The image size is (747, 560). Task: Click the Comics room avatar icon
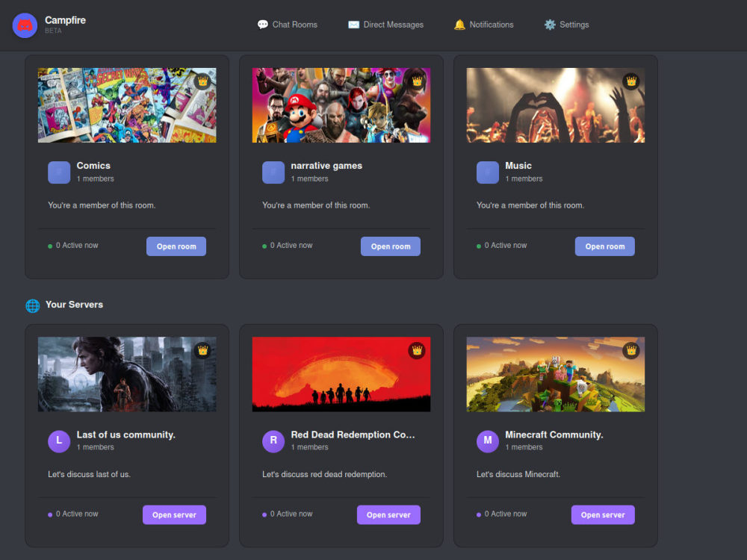[x=59, y=172]
